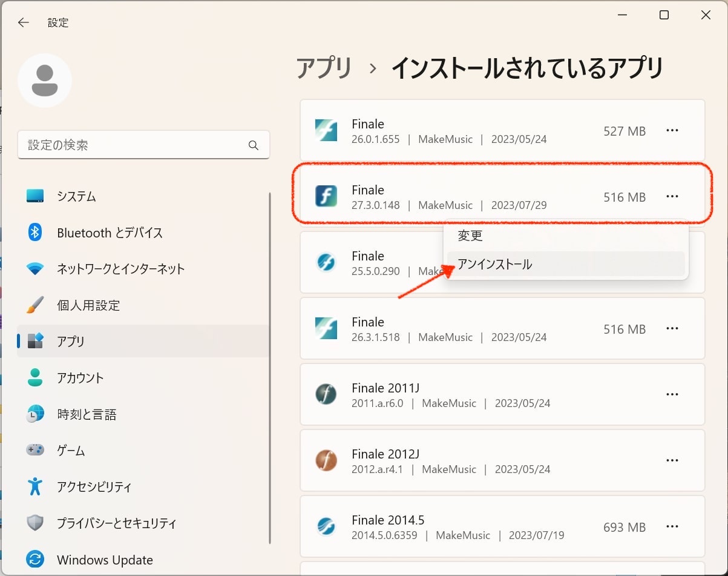Open アクセシビリティ settings

tap(143, 486)
